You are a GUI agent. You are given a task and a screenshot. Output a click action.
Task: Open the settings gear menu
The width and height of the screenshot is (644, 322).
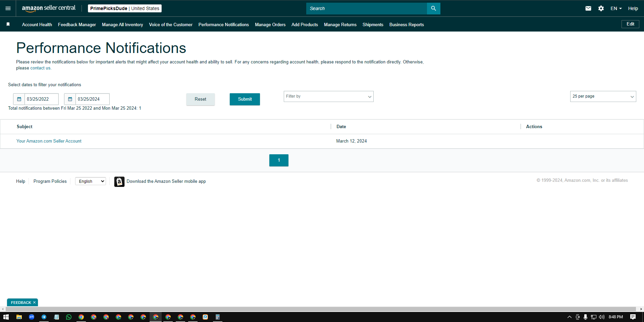pos(601,8)
